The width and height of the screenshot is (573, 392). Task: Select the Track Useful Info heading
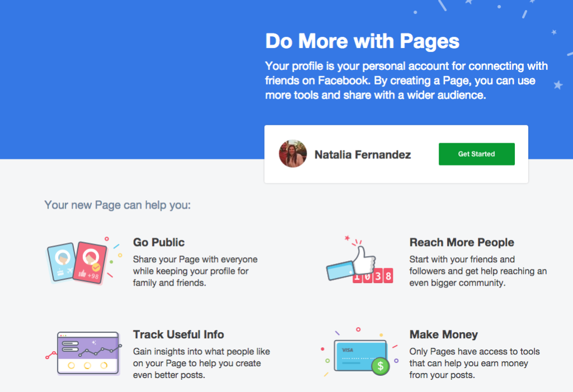(x=178, y=335)
